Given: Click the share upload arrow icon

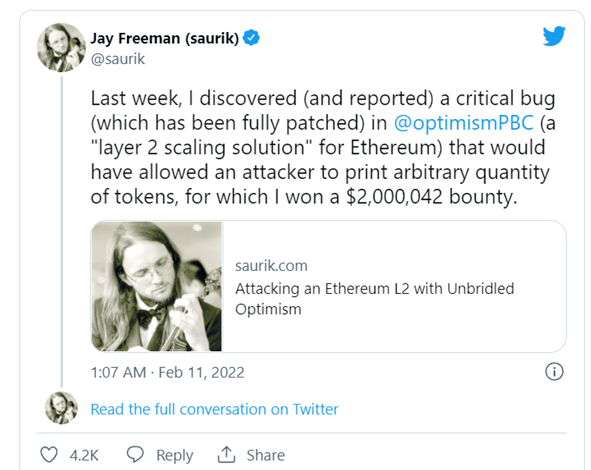Looking at the screenshot, I should (226, 454).
